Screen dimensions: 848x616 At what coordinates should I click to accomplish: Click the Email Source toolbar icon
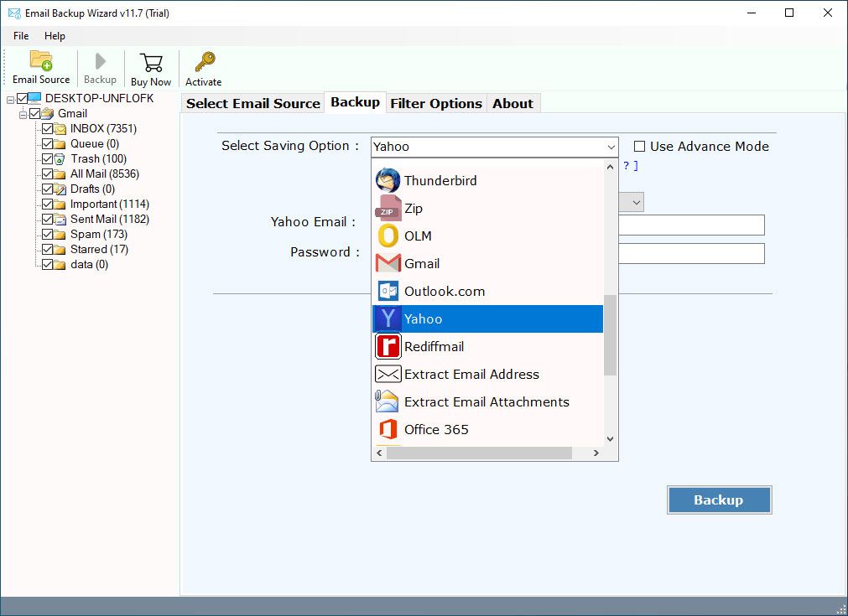pos(41,60)
